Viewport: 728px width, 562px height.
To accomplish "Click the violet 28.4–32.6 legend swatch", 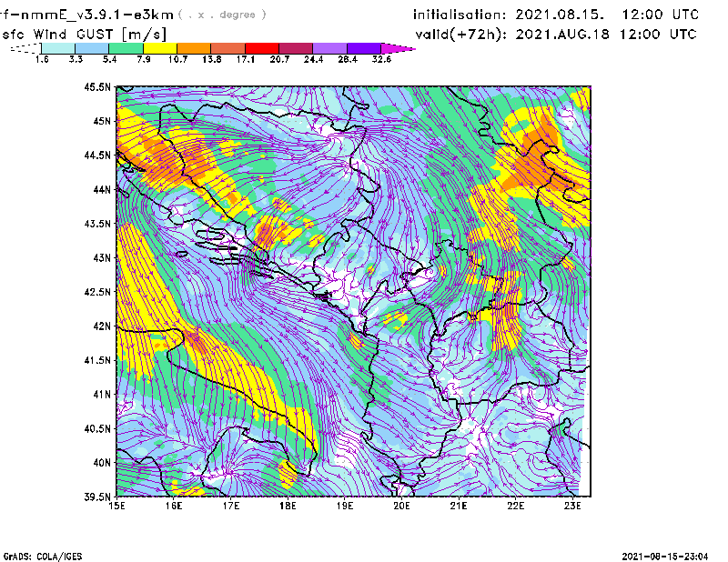I will click(364, 48).
